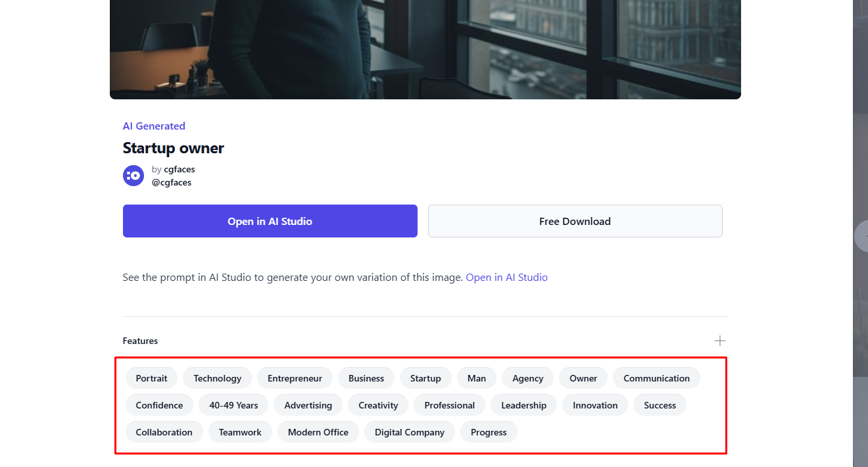This screenshot has height=467, width=868.
Task: Click the Modern Office tag
Action: tap(318, 432)
